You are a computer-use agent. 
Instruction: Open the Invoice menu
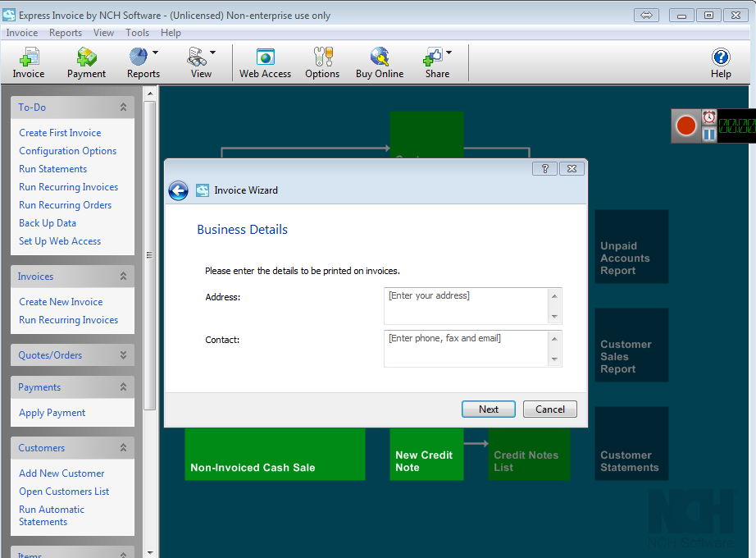coord(21,33)
